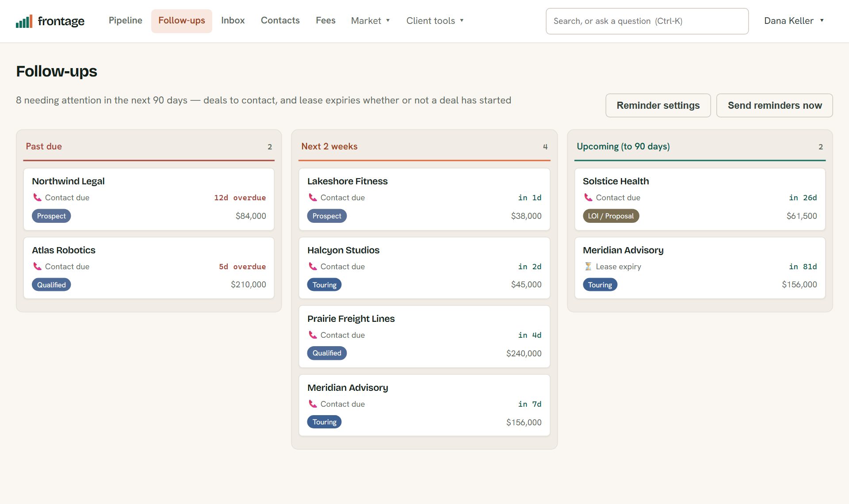Click the phone icon on Northwind Legal card
The height and width of the screenshot is (504, 849).
[37, 197]
